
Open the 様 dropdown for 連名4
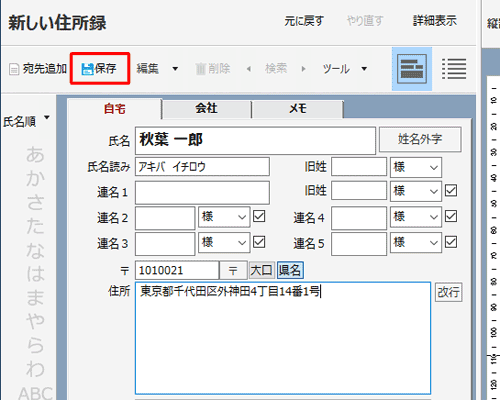416,217
